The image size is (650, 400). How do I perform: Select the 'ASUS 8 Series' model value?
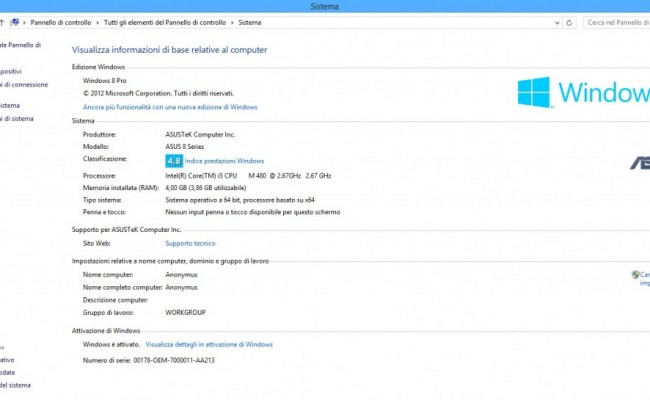tap(184, 147)
